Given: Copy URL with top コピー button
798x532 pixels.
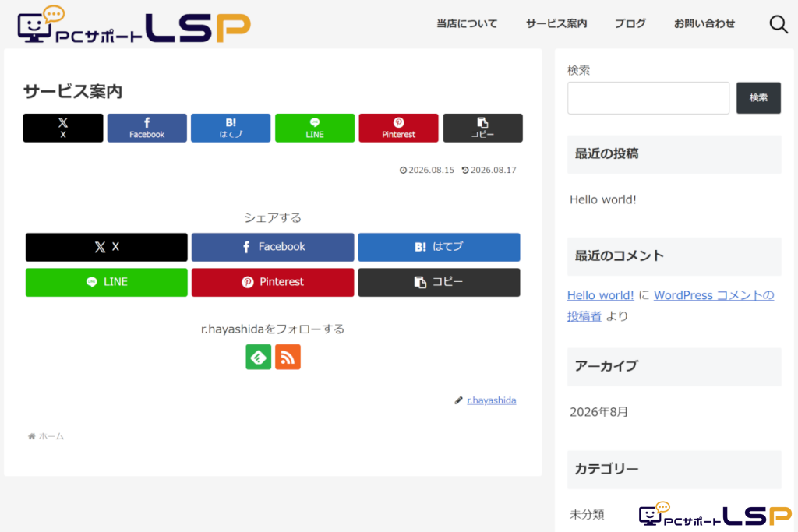Looking at the screenshot, I should [483, 128].
